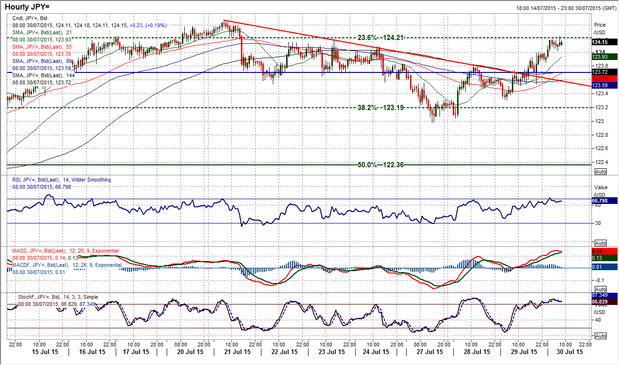Select the blue StochF 87.349 value tag
The width and height of the screenshot is (619, 365).
point(604,295)
